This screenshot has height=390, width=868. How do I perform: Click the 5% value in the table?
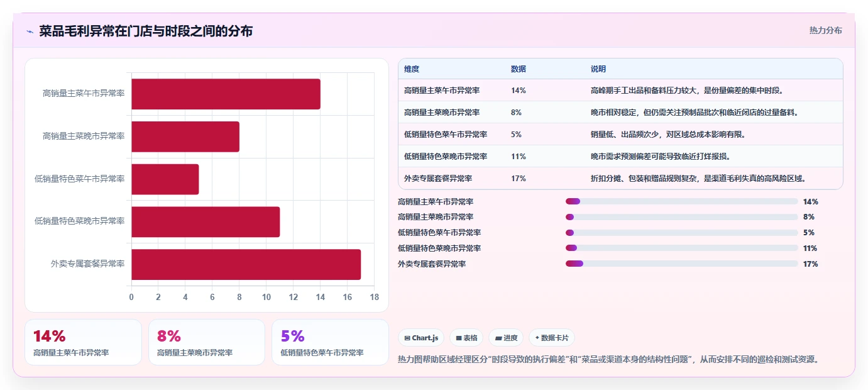tap(516, 134)
